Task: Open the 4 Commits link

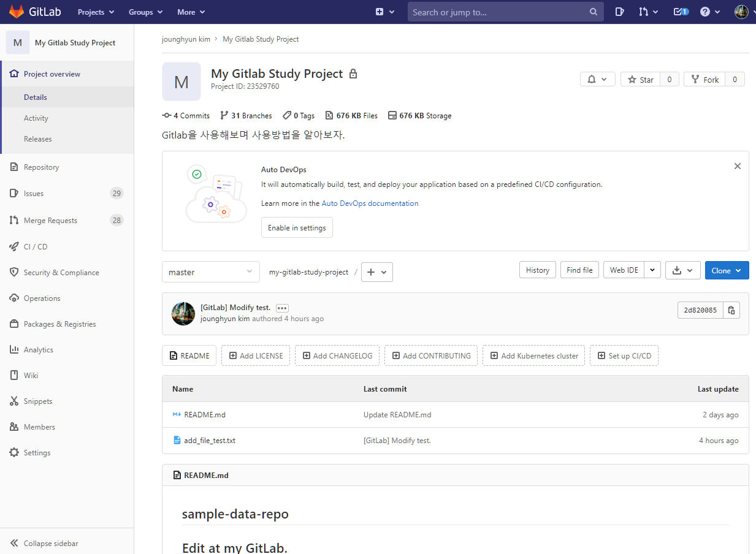Action: coord(186,115)
